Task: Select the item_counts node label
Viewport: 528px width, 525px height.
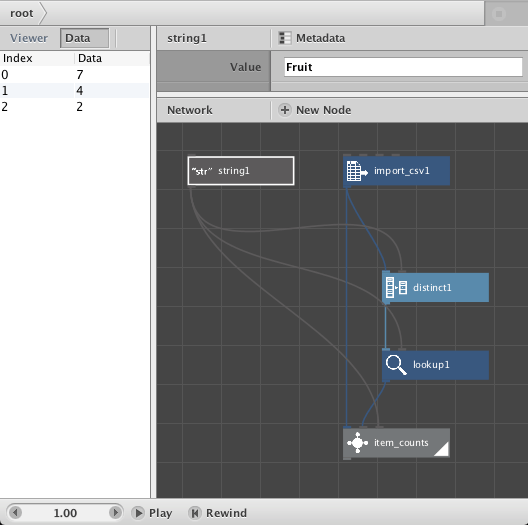Action: (x=401, y=443)
